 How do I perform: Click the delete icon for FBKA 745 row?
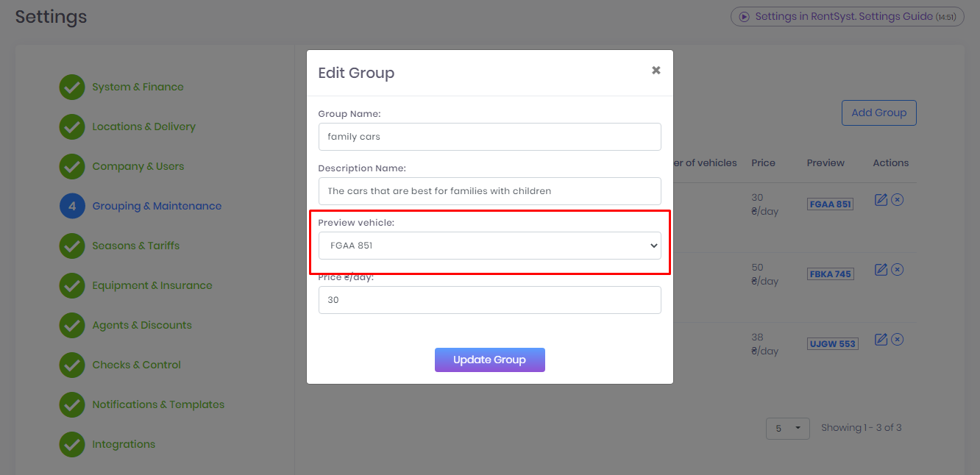[x=897, y=269]
